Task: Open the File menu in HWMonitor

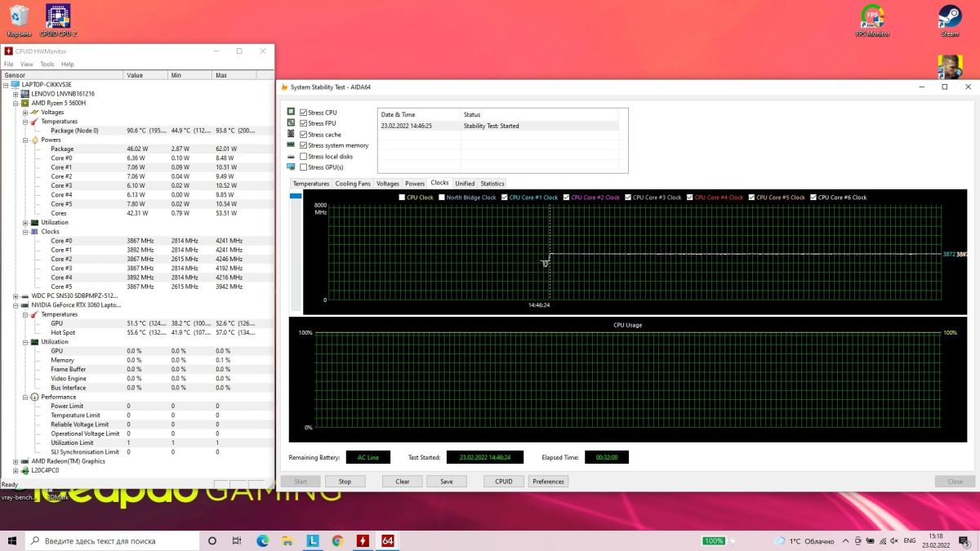Action: click(x=9, y=64)
